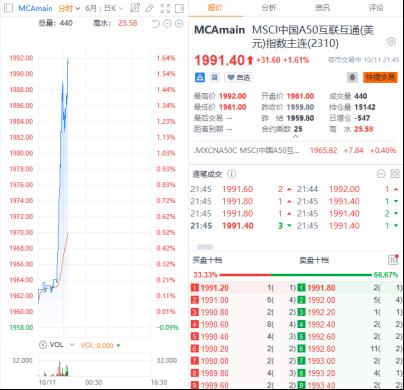Switch to the 资讯 tab

[322, 8]
